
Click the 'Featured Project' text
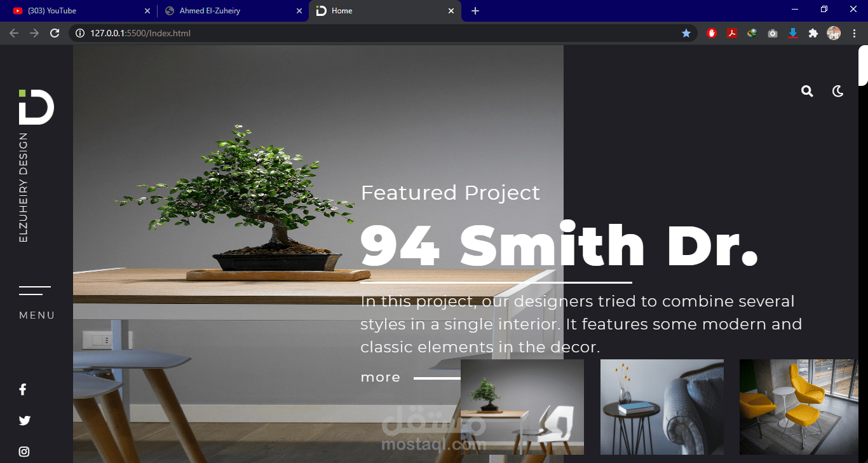(x=451, y=193)
